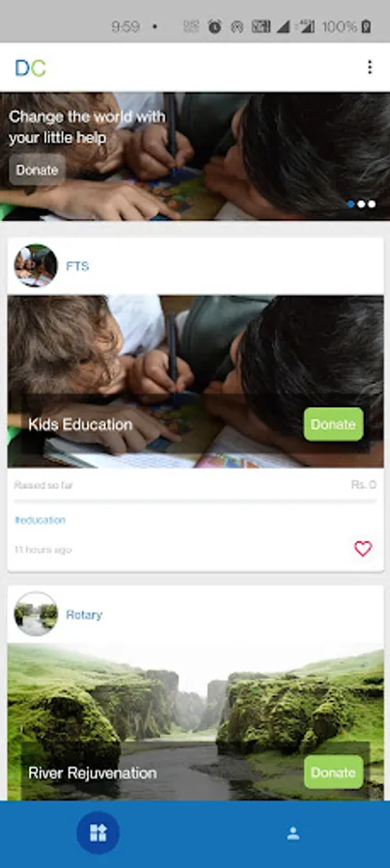390x868 pixels.
Task: Donate from the top banner
Action: click(x=37, y=170)
